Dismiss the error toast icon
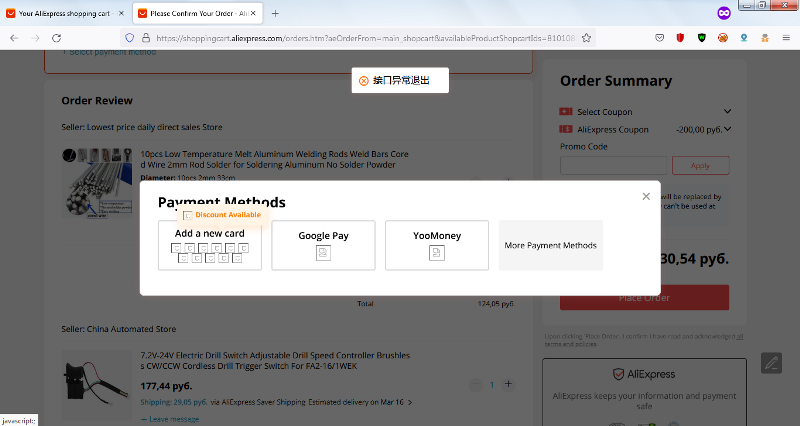Image resolution: width=800 pixels, height=426 pixels. (x=364, y=81)
